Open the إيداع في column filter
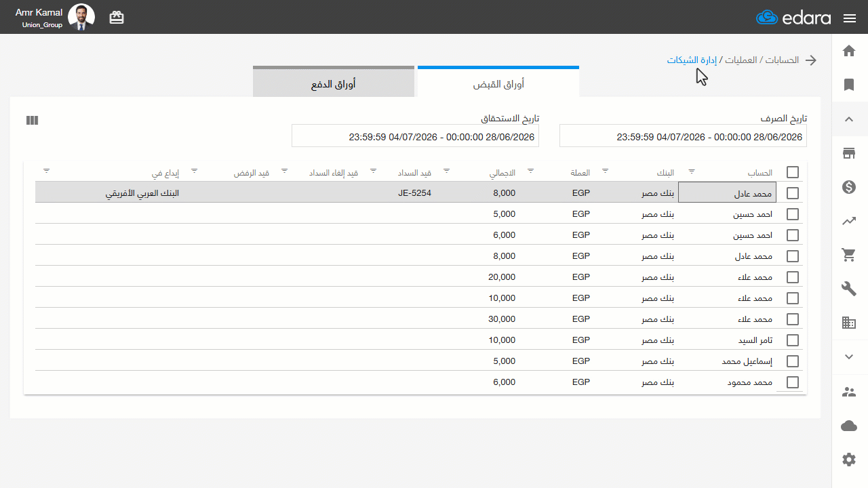The height and width of the screenshot is (488, 868). pyautogui.click(x=47, y=171)
